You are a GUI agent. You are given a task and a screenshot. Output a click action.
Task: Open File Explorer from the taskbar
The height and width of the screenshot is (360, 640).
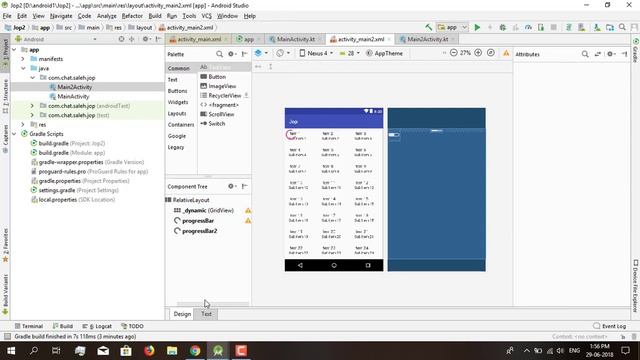pyautogui.click(x=172, y=351)
